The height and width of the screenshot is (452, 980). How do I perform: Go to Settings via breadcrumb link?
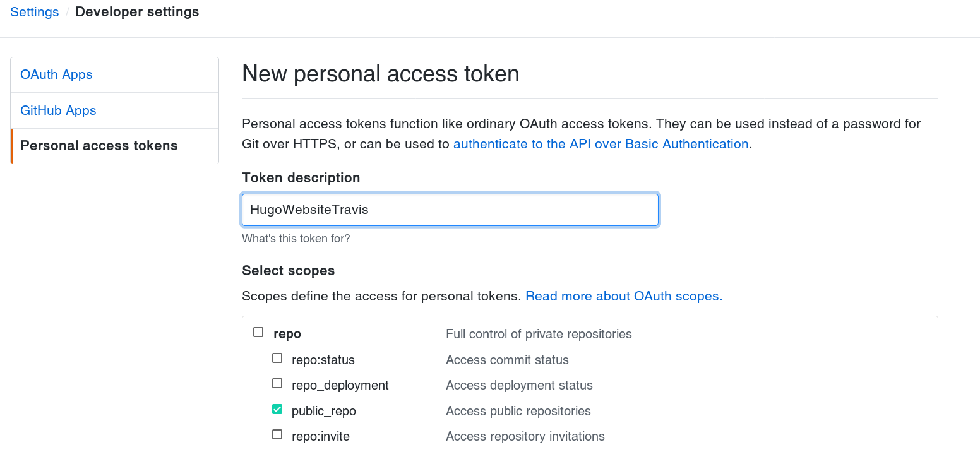[x=35, y=12]
